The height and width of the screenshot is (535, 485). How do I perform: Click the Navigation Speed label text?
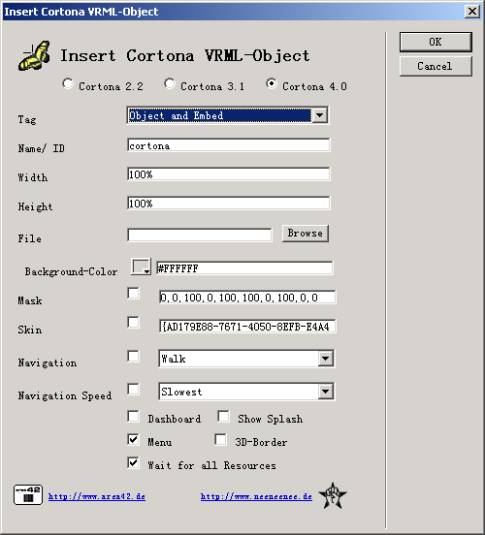pyautogui.click(x=65, y=395)
